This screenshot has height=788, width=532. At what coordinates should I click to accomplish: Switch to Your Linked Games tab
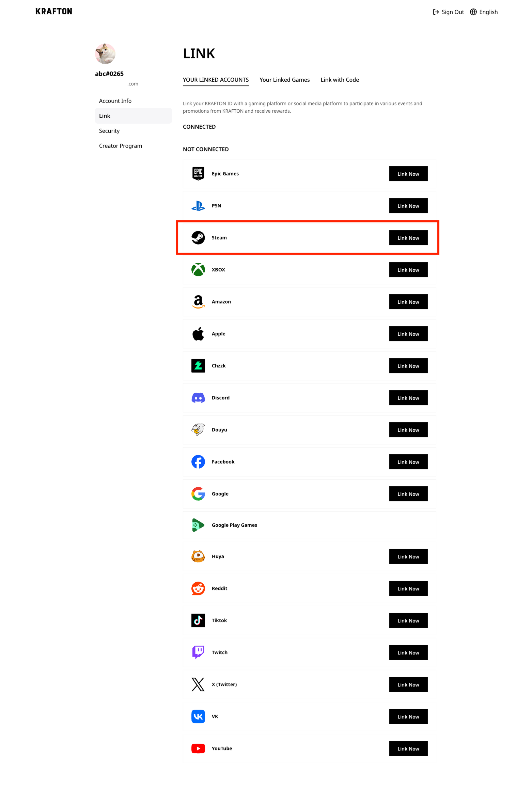(x=284, y=80)
